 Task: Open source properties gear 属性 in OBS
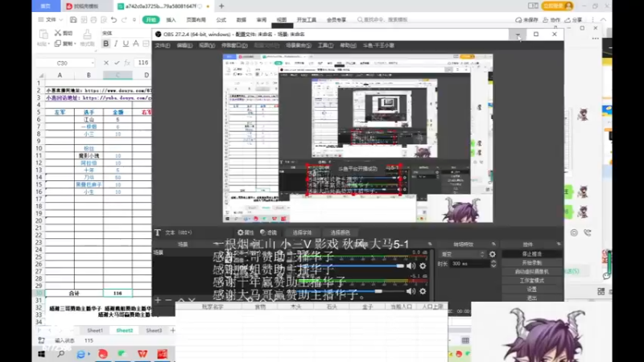(x=246, y=232)
